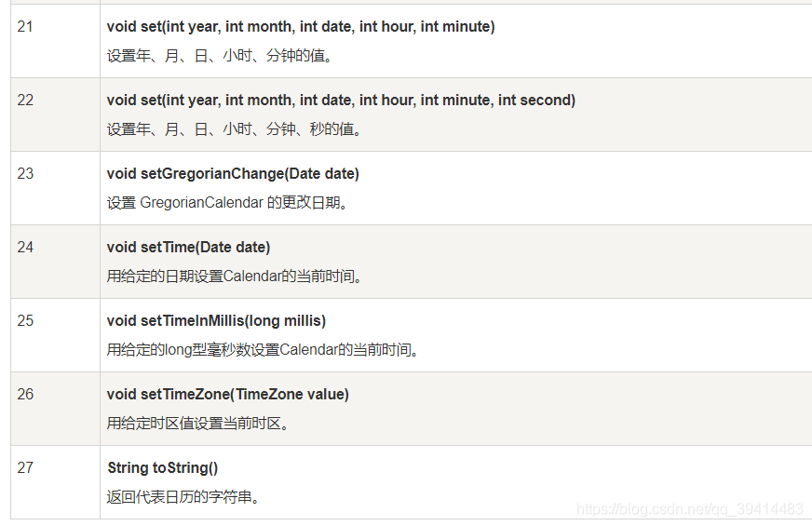Select setTimeZone(TimeZone value) method heading
Screen dimensions: 812x526
pos(227,394)
